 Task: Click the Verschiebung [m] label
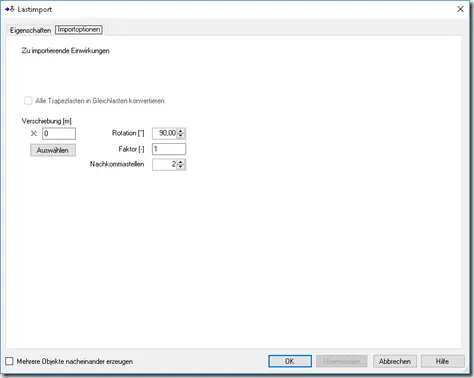pyautogui.click(x=47, y=121)
